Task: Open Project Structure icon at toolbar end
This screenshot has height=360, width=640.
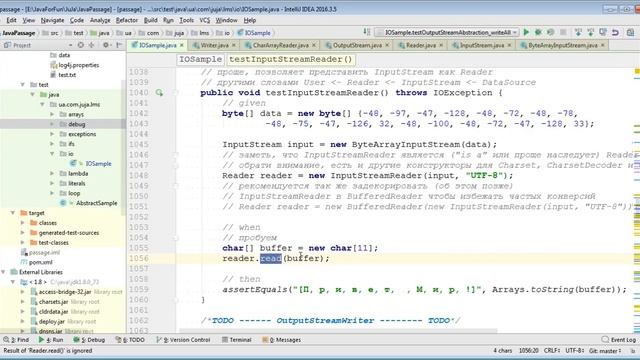Action: tap(631, 32)
